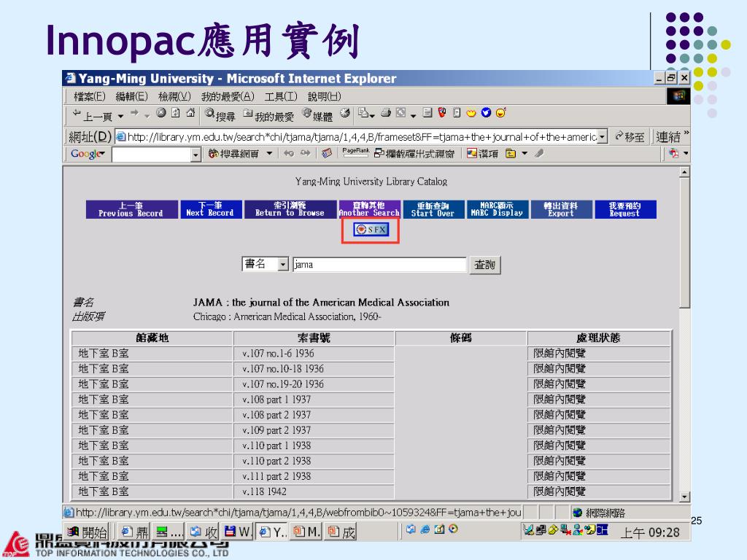Stop page loading with the stop icon
Image resolution: width=747 pixels, height=560 pixels.
click(x=161, y=113)
